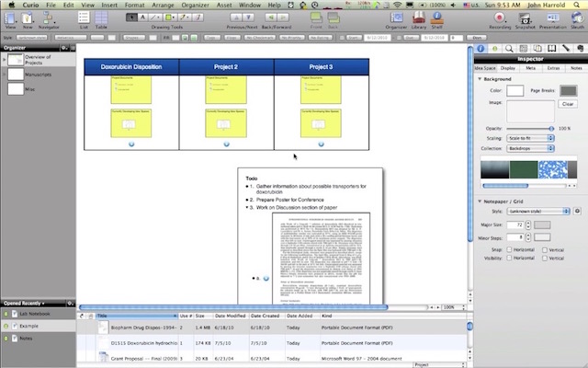
Task: Go to the previous idea space
Action: point(236,17)
